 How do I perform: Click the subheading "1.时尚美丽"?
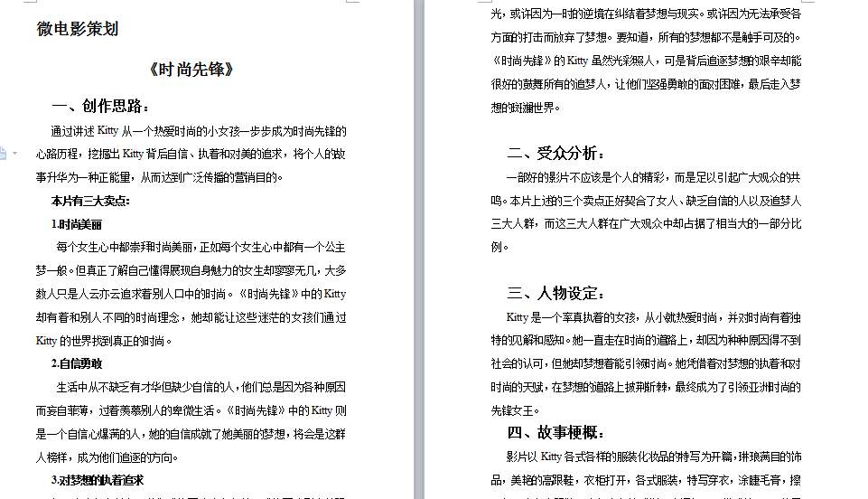pyautogui.click(x=77, y=224)
